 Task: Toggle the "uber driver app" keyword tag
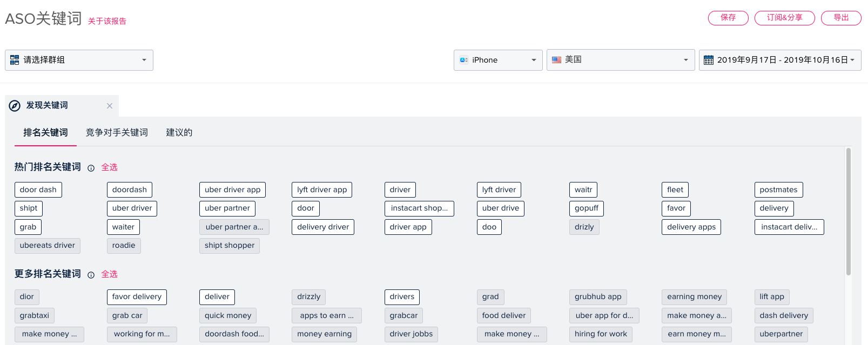(232, 190)
